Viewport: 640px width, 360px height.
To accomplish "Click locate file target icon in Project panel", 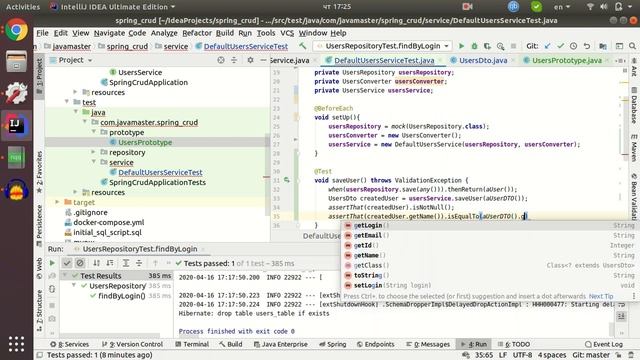I will (x=221, y=60).
